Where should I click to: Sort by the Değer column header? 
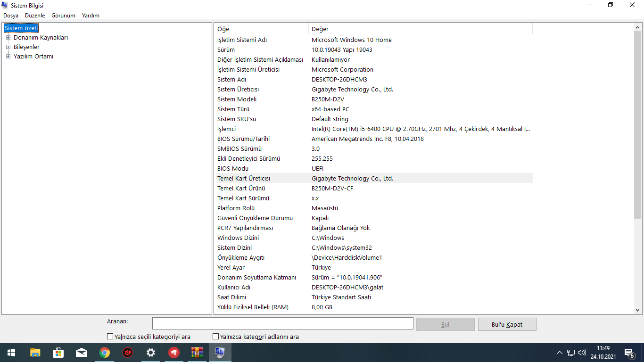[421, 29]
